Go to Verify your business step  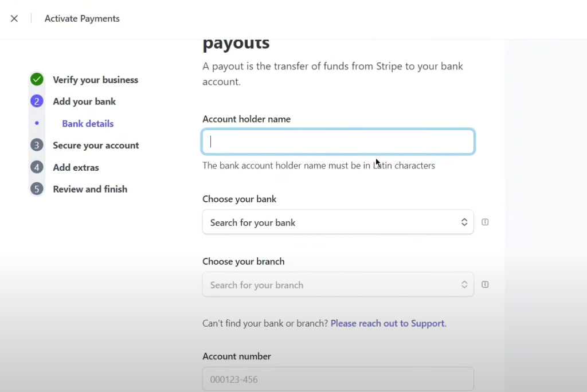[95, 80]
